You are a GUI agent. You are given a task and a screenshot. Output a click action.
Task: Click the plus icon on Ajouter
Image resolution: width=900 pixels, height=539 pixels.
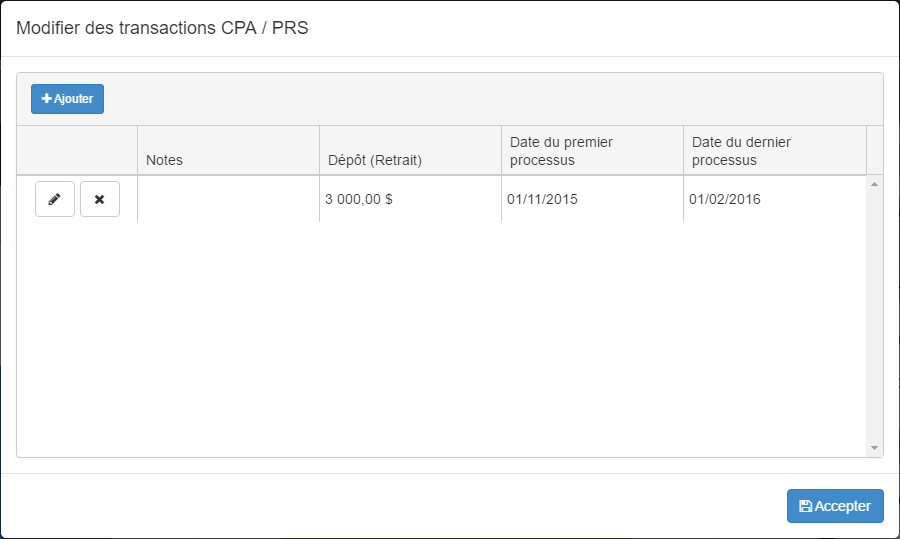coord(46,99)
